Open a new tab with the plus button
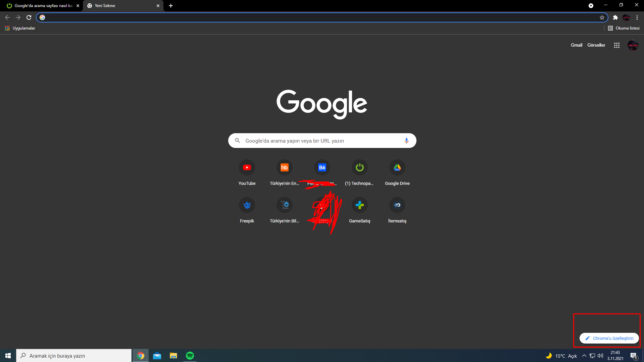The height and width of the screenshot is (362, 644). [171, 6]
